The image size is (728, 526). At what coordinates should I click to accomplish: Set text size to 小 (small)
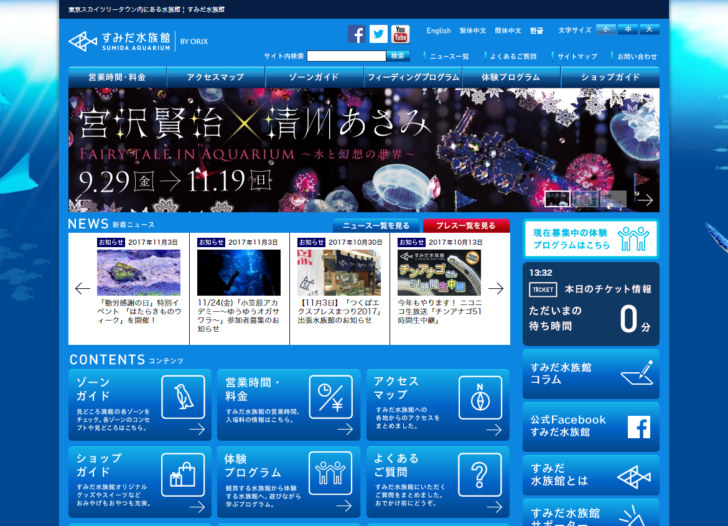pyautogui.click(x=606, y=29)
